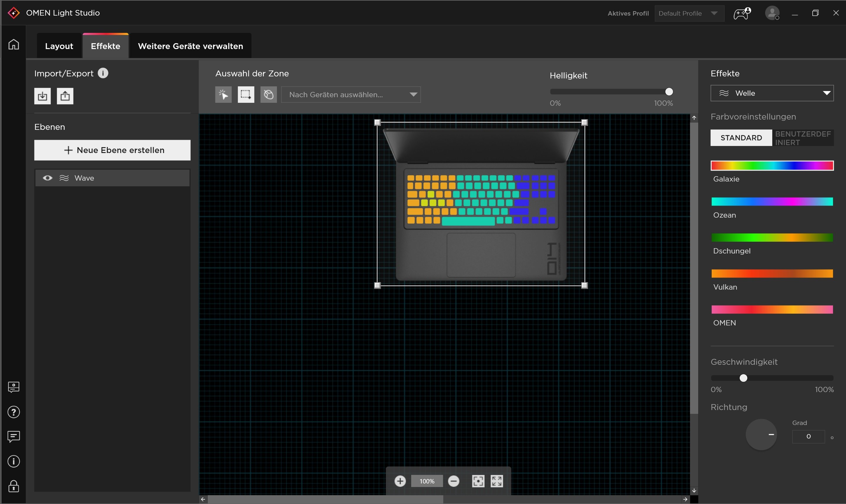Select the click selection pointer tool

[224, 94]
